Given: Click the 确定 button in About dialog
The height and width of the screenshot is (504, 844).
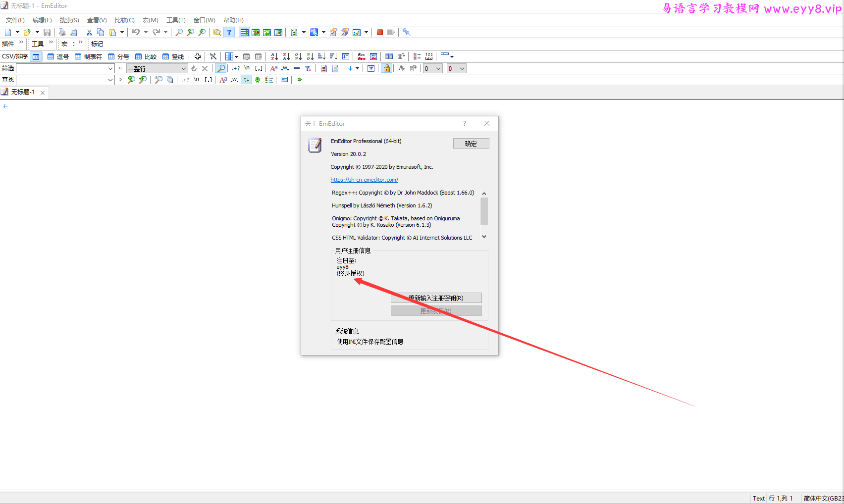Looking at the screenshot, I should pos(471,144).
